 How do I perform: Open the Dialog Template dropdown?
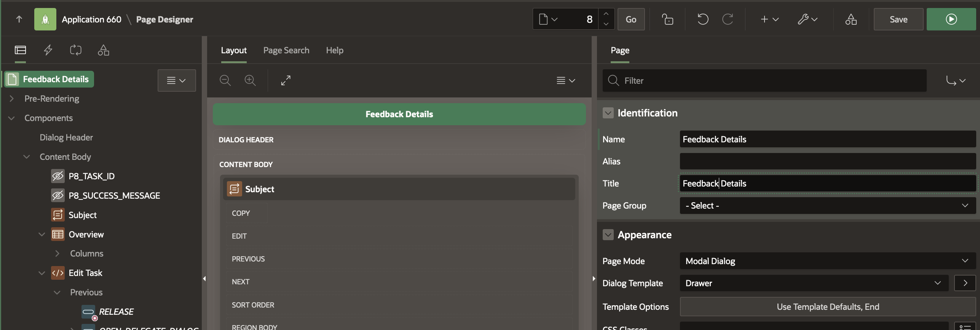[x=814, y=283]
